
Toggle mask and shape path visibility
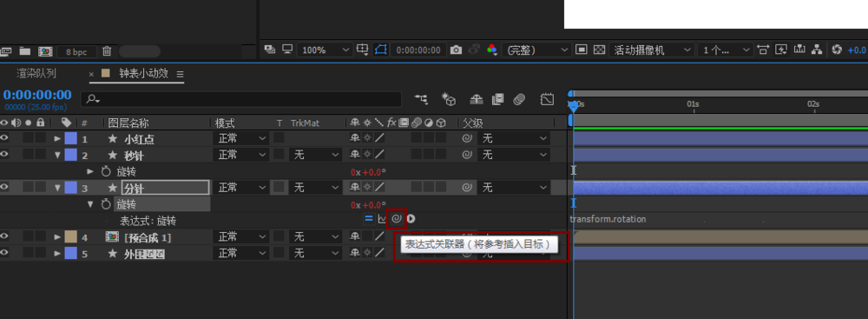(x=380, y=50)
